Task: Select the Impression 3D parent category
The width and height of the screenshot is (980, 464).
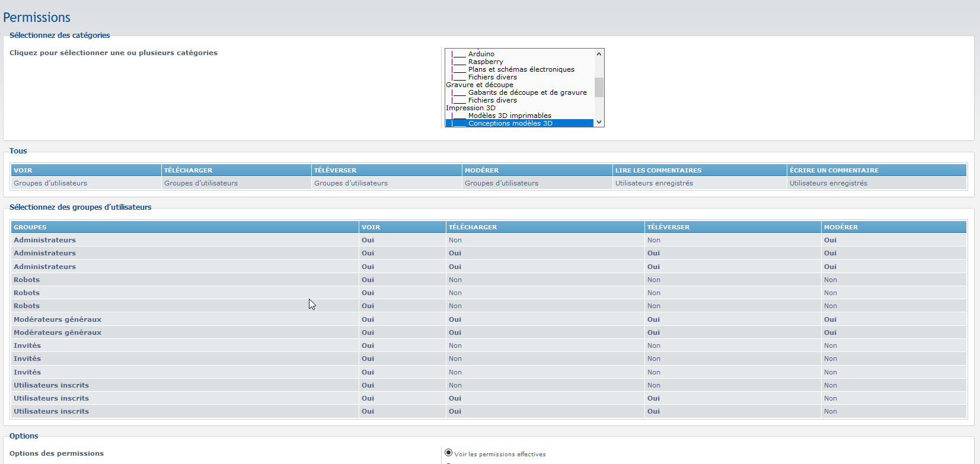Action: (519, 108)
